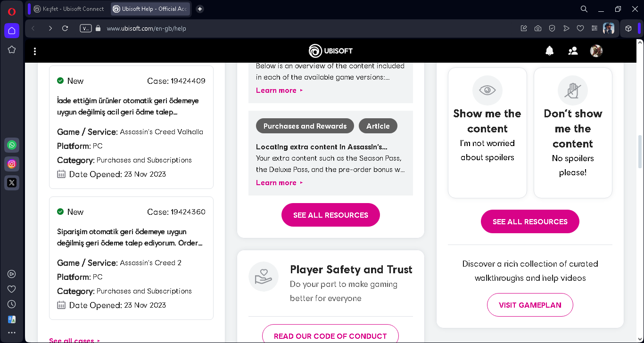Reload the Ubisoft Help page

[x=65, y=28]
